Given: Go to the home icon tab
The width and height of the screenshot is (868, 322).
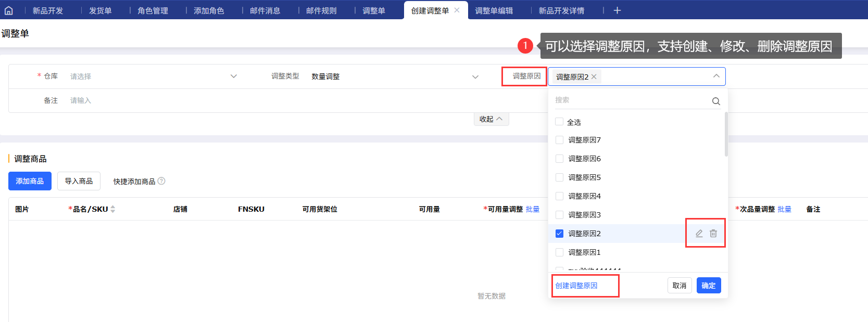Looking at the screenshot, I should 9,10.
